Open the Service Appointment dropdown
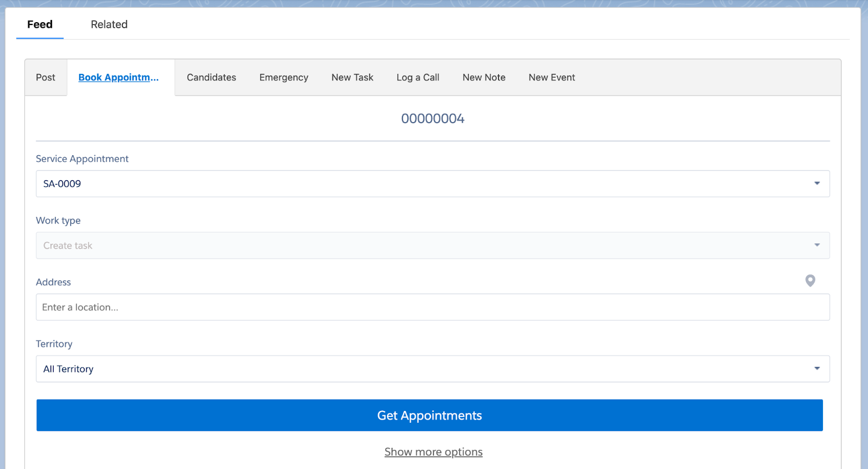The height and width of the screenshot is (469, 868). point(432,183)
